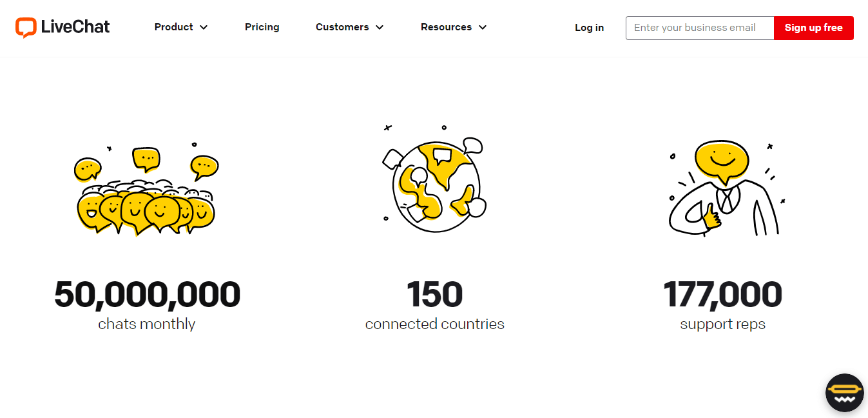Open the chat widget bubble icon
Viewport: 868px width, 418px height.
(844, 393)
